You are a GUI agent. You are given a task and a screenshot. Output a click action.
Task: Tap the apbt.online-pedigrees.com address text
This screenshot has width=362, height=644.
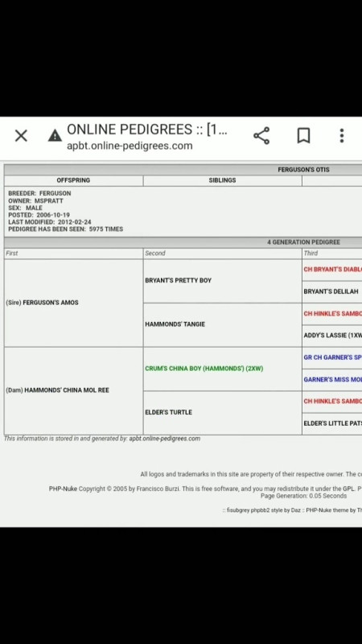(x=130, y=146)
